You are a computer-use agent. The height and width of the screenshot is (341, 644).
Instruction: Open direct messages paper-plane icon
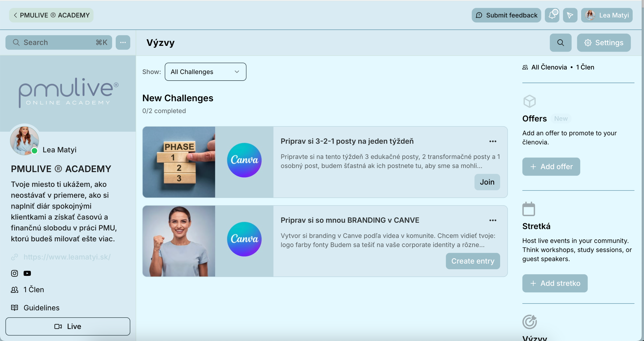pos(570,15)
